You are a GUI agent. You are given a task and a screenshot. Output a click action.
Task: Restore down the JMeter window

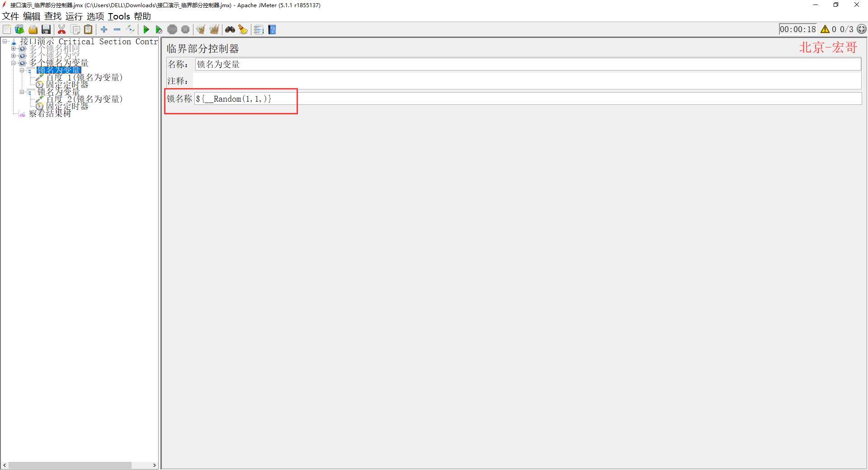click(836, 5)
